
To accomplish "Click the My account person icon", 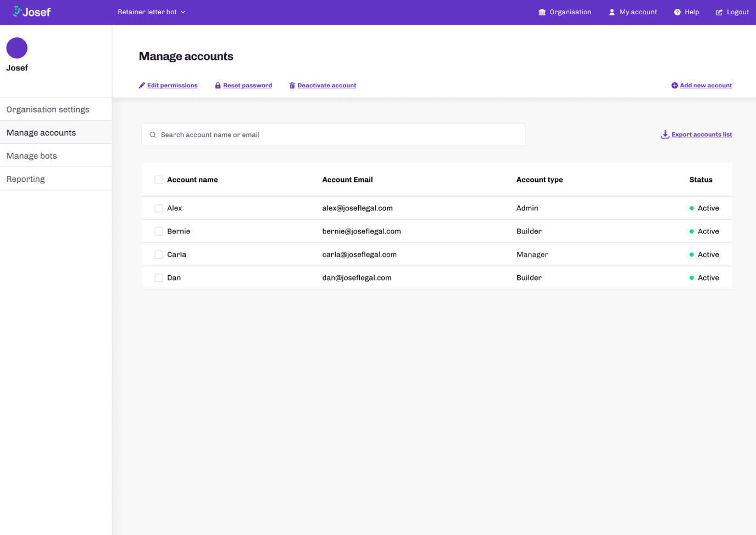I will coord(612,12).
